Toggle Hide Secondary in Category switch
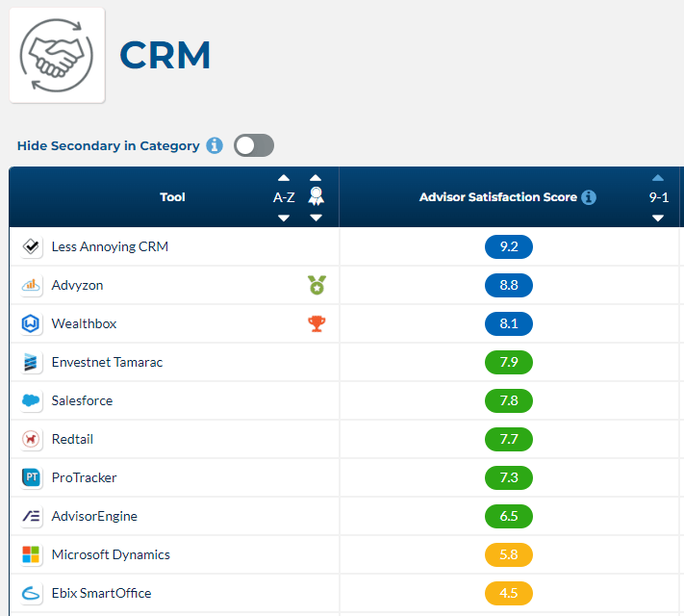This screenshot has height=616, width=684. click(254, 145)
